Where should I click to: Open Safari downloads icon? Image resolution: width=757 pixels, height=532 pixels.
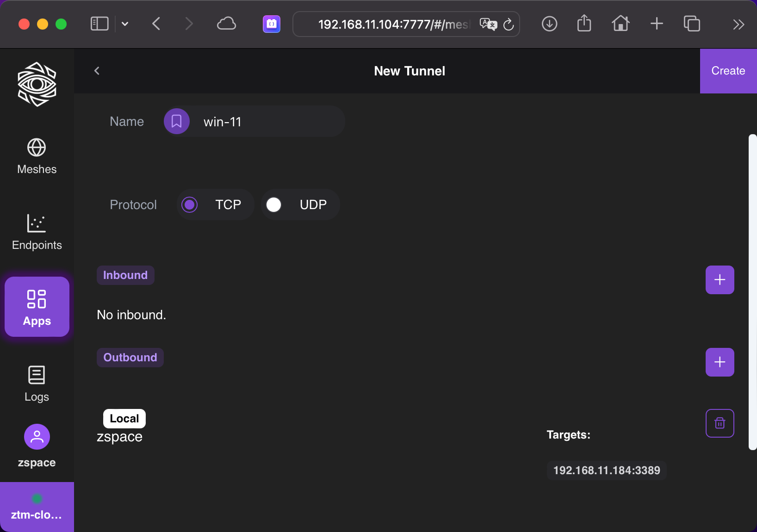549,24
